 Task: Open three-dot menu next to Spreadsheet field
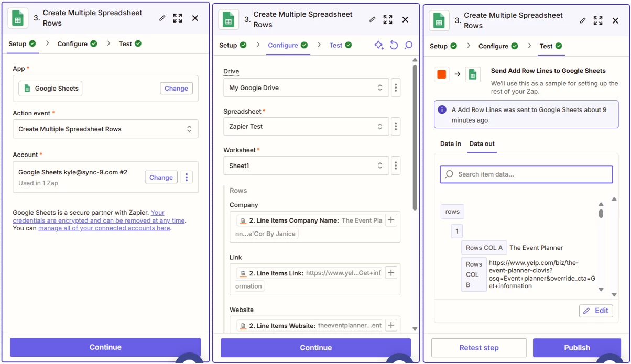(x=396, y=127)
